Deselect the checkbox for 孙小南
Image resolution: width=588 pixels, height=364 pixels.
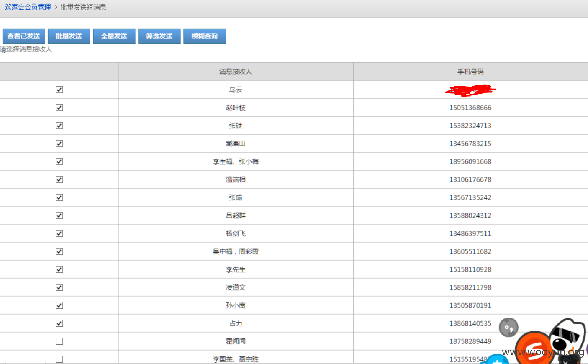(59, 305)
